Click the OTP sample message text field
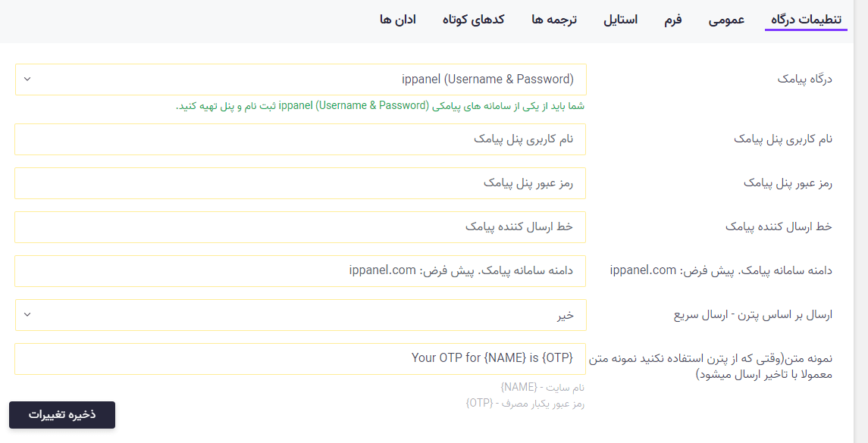 coord(299,359)
